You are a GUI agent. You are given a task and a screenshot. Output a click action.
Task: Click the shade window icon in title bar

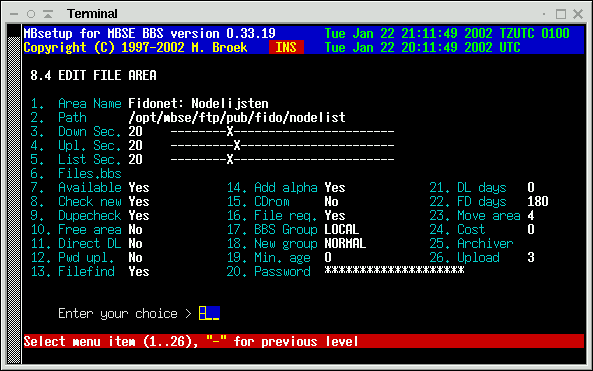tap(48, 14)
